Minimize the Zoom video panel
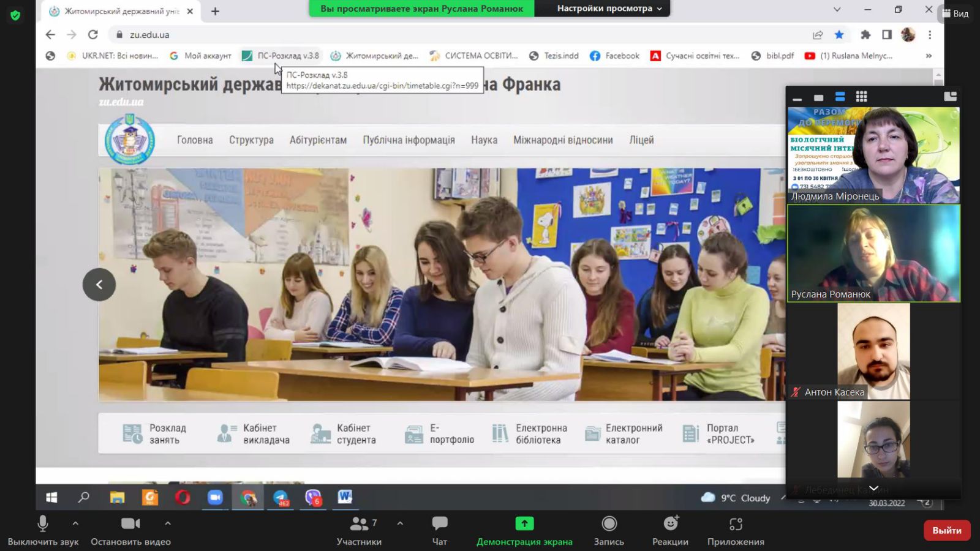 coord(797,97)
